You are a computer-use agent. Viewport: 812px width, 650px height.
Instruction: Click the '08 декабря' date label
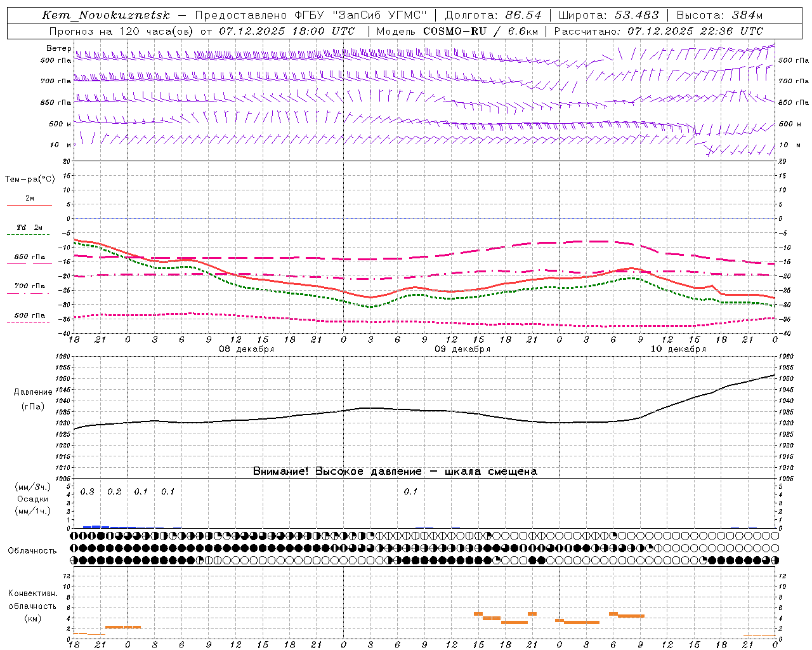(x=247, y=349)
